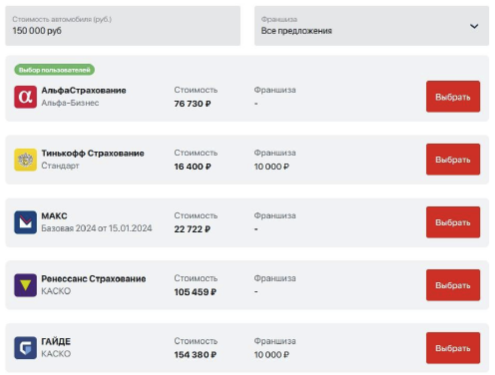Click the GAIDE blue shield logo

pos(25,348)
